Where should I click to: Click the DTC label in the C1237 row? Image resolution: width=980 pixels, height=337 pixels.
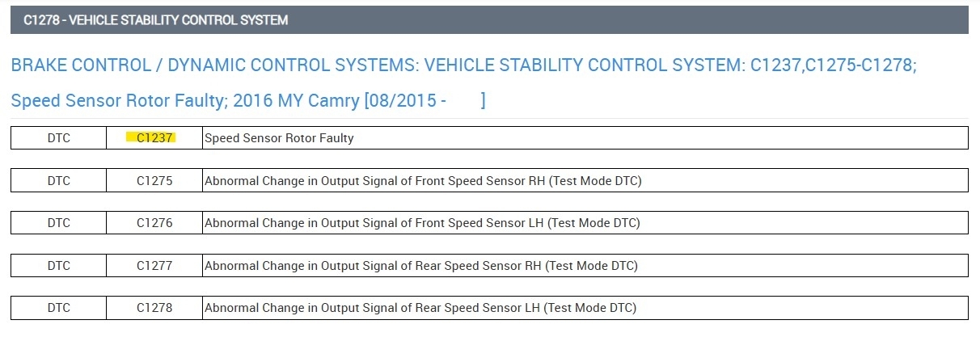click(59, 138)
